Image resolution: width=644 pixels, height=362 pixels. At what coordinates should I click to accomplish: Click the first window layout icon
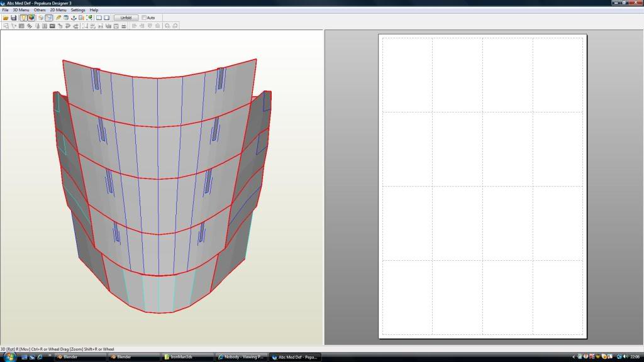tap(99, 18)
